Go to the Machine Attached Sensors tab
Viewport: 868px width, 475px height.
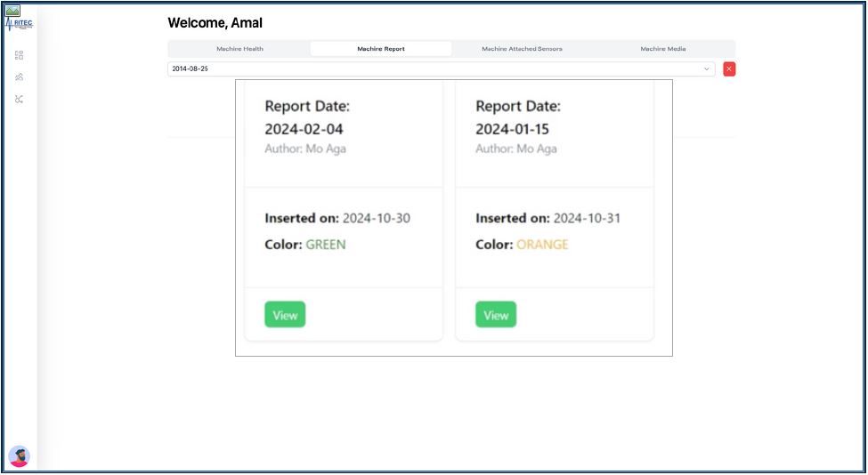(x=522, y=49)
